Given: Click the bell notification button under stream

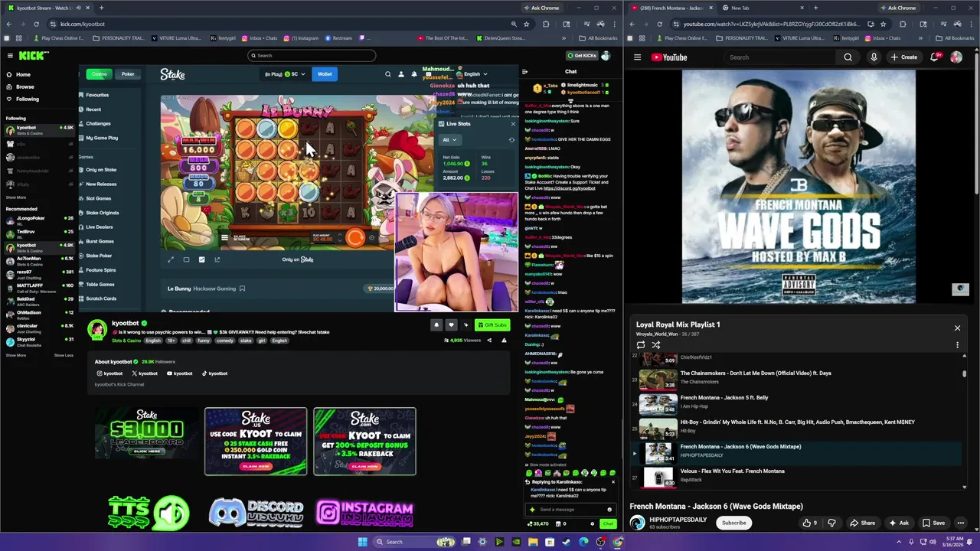Looking at the screenshot, I should coord(436,324).
